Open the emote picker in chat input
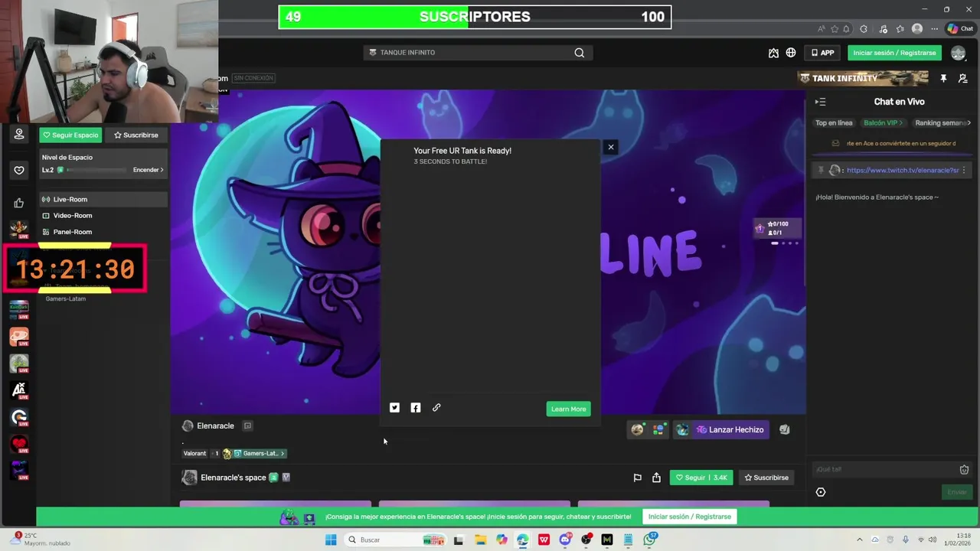980x551 pixels. click(964, 470)
